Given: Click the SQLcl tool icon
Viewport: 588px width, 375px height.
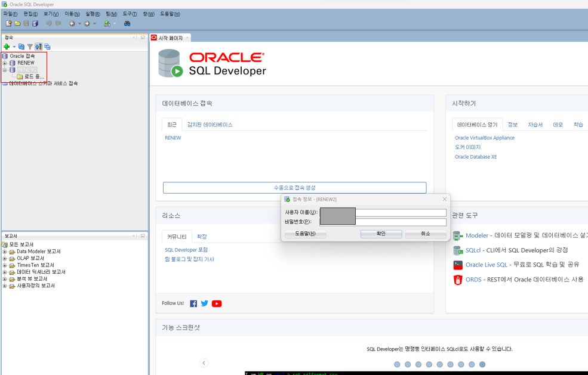Looking at the screenshot, I should point(458,250).
